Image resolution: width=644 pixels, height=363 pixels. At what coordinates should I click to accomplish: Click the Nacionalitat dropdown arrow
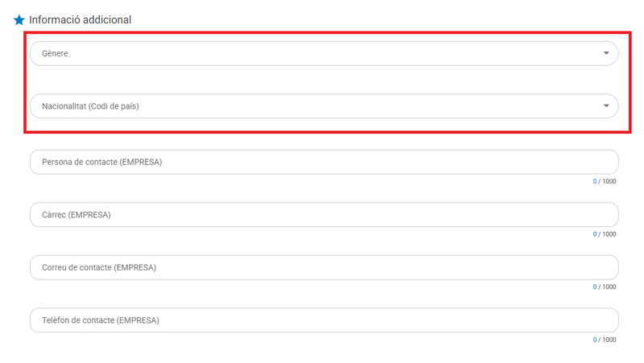(605, 106)
